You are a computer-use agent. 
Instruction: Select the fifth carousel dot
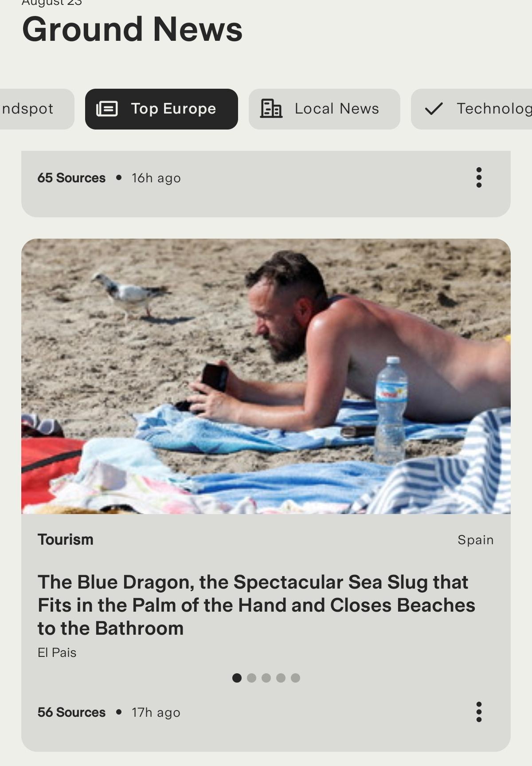coord(295,678)
